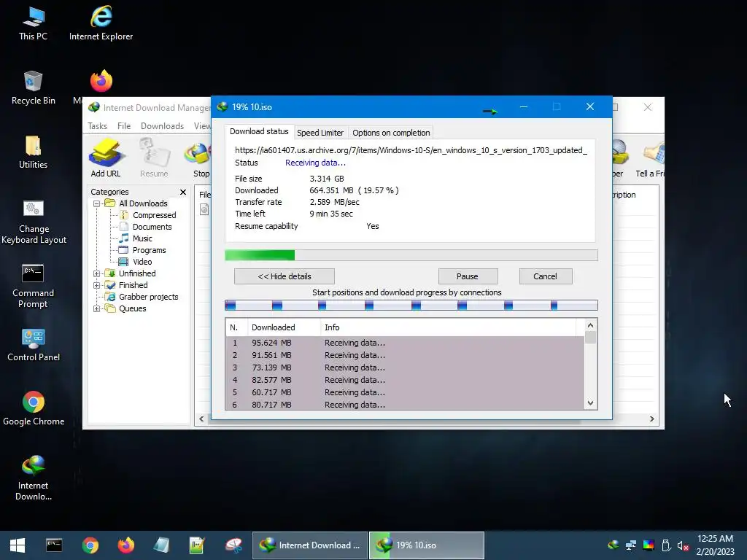
Task: Click the network icon in system tray
Action: coord(631,545)
